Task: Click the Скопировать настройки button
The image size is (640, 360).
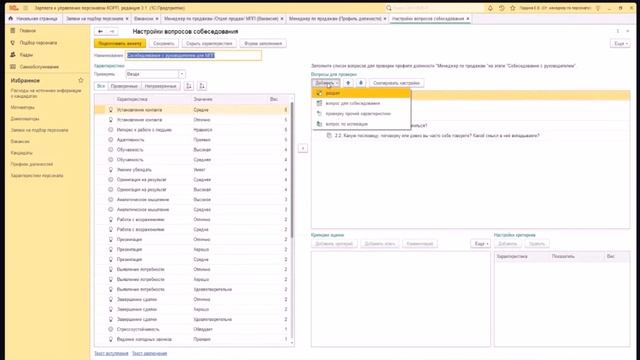Action: click(396, 83)
